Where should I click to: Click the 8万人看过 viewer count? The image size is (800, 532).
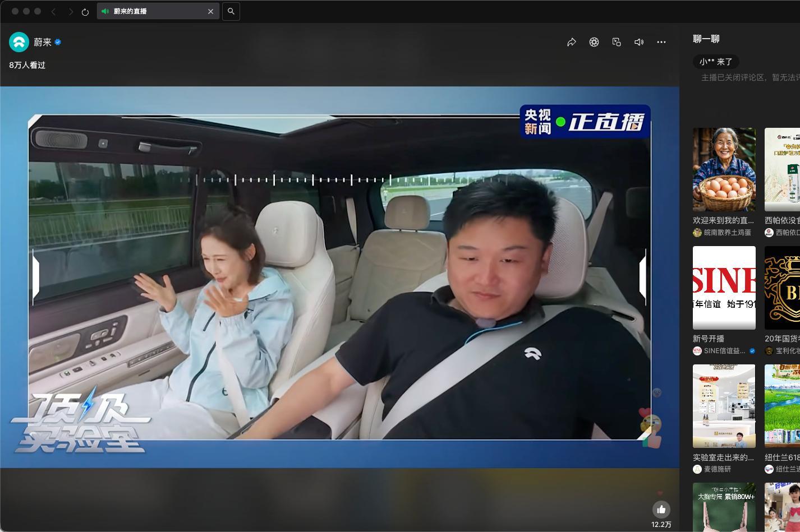pos(27,65)
